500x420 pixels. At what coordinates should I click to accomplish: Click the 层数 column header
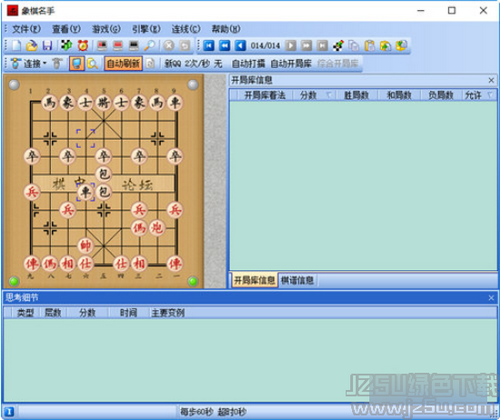53,313
